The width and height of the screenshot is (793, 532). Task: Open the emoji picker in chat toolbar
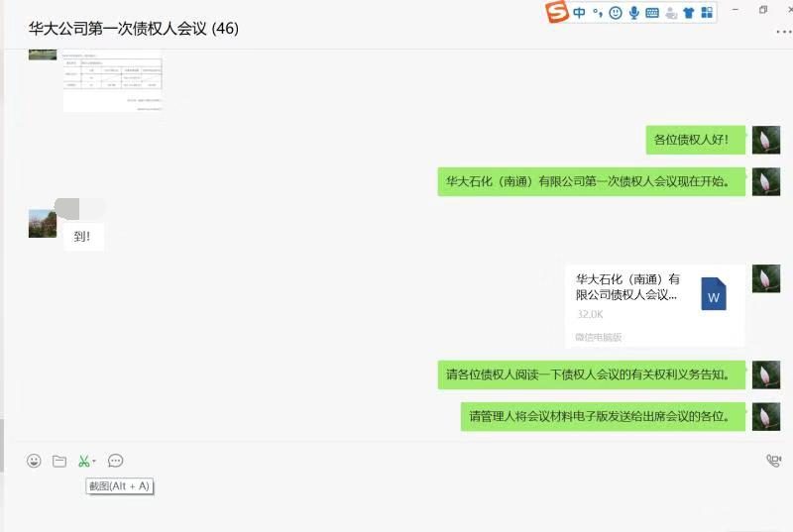pyautogui.click(x=34, y=461)
